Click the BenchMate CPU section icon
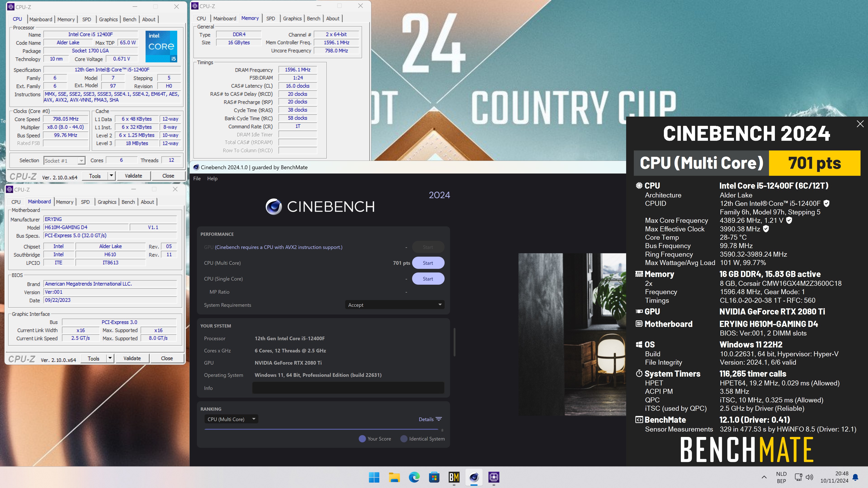The width and height of the screenshot is (868, 488). (639, 185)
